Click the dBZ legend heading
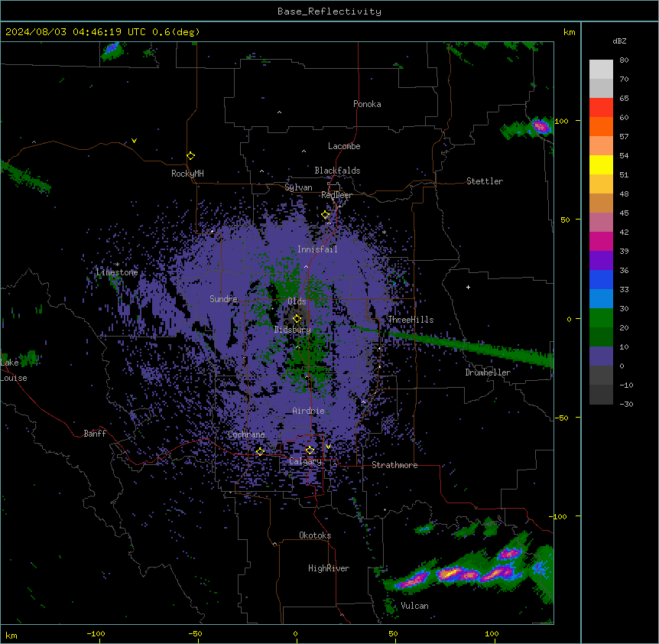This screenshot has height=644, width=659. coord(619,41)
